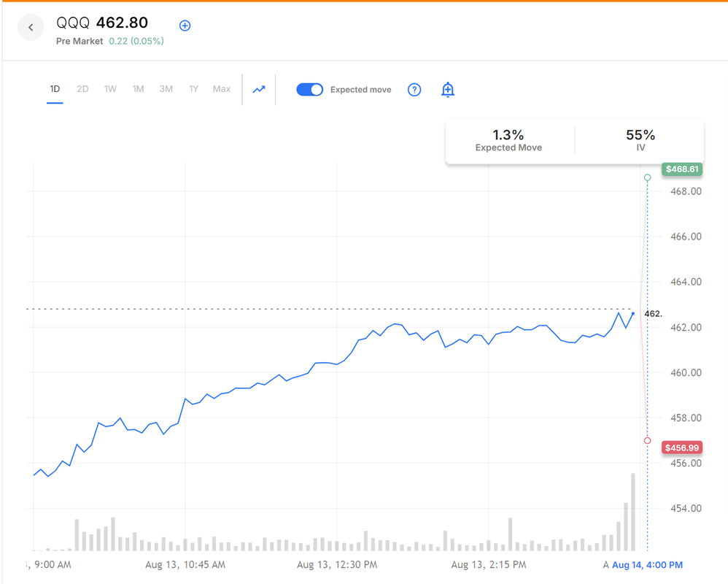Open the Expected move help question mark
This screenshot has height=584, width=728.
(414, 90)
